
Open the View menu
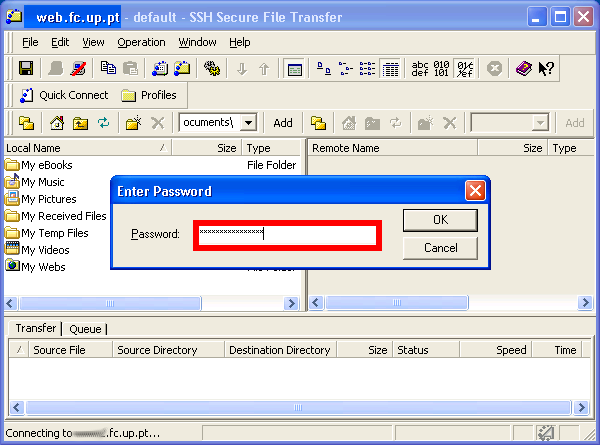coord(93,42)
